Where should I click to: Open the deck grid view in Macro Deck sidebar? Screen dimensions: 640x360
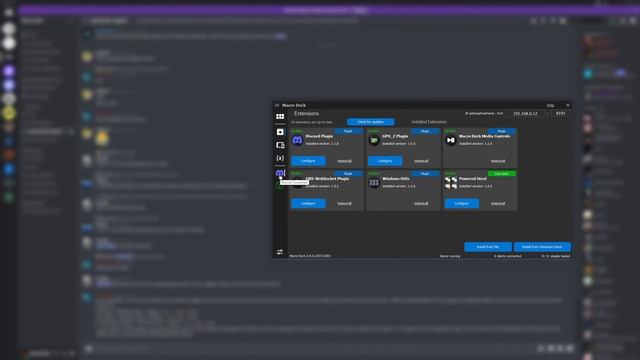click(280, 117)
